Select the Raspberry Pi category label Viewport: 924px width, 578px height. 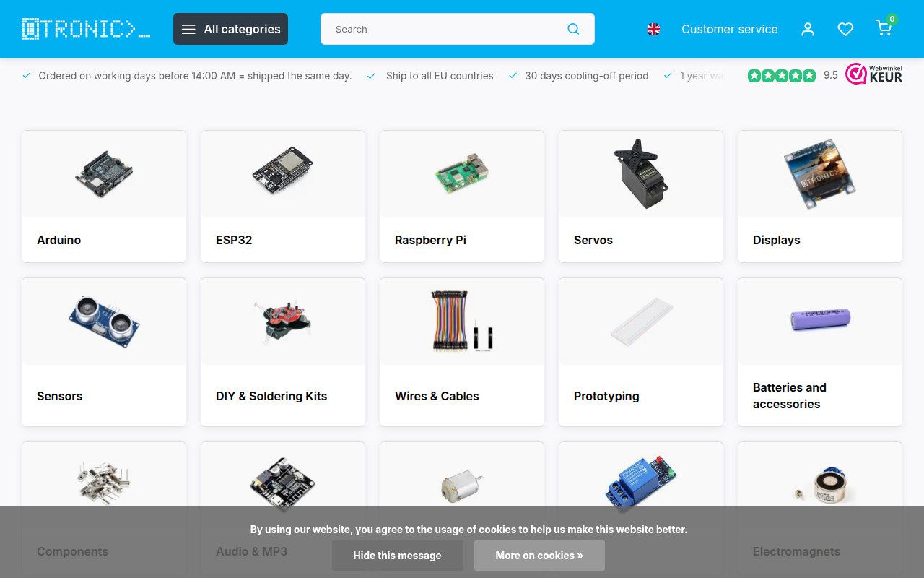point(430,240)
